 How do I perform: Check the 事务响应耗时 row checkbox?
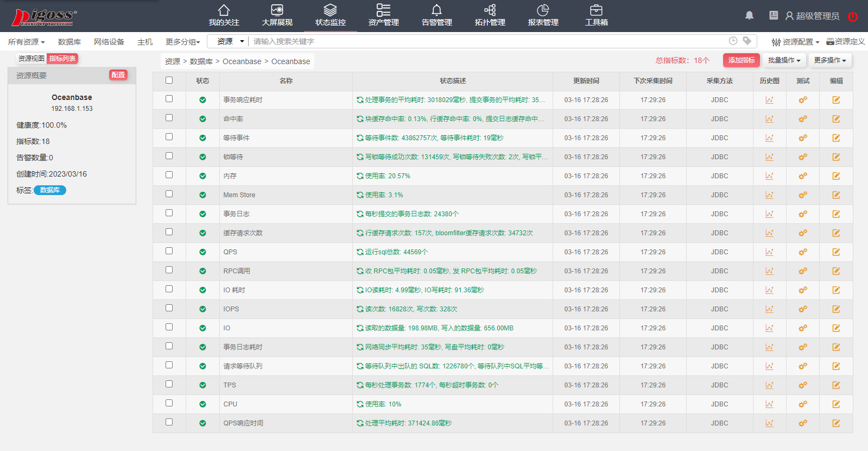point(169,99)
